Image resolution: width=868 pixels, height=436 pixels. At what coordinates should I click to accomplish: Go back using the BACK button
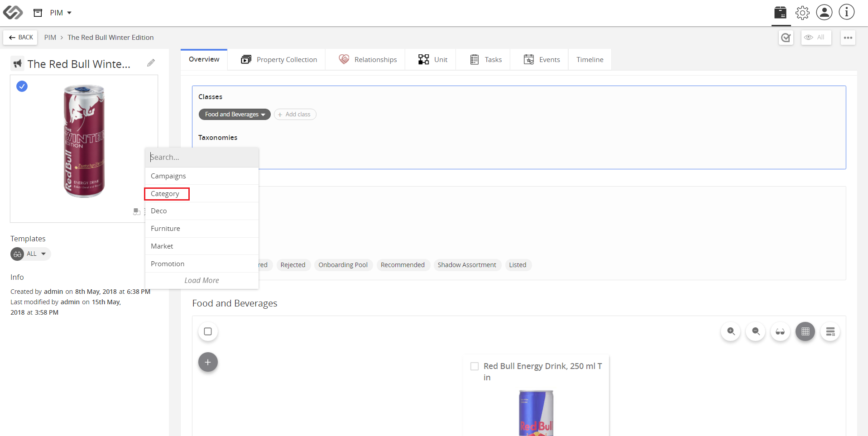pyautogui.click(x=21, y=37)
